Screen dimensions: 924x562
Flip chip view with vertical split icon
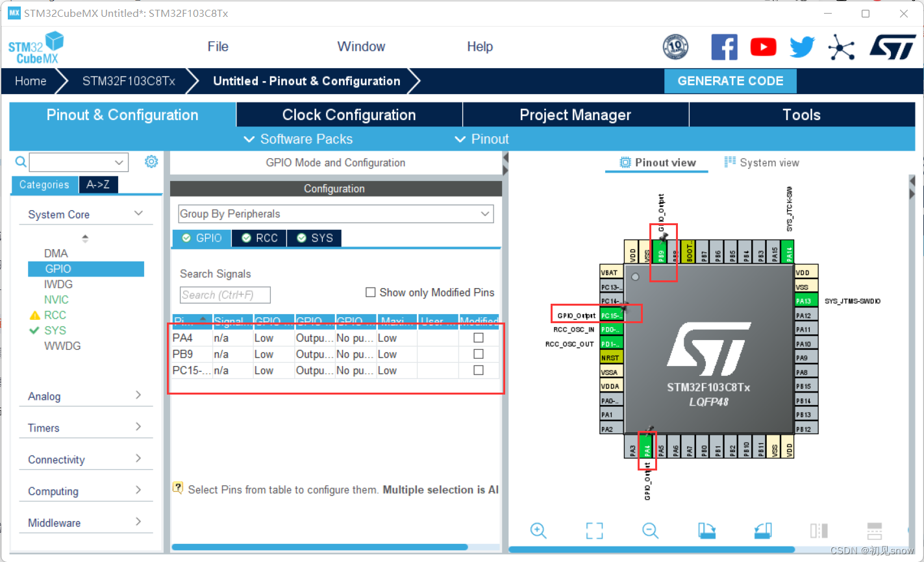click(x=819, y=530)
